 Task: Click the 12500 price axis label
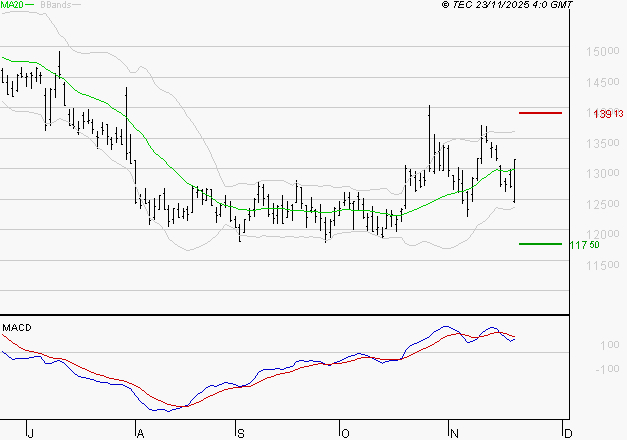(x=603, y=204)
